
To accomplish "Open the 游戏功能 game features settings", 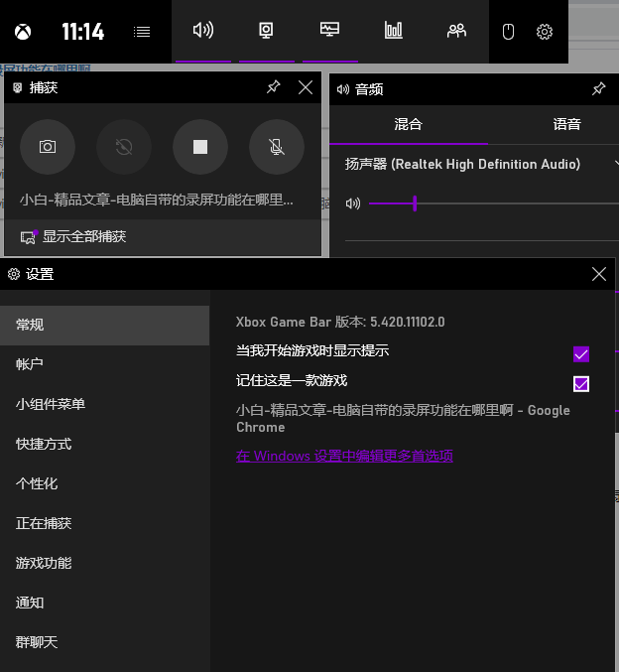I will pyautogui.click(x=104, y=563).
